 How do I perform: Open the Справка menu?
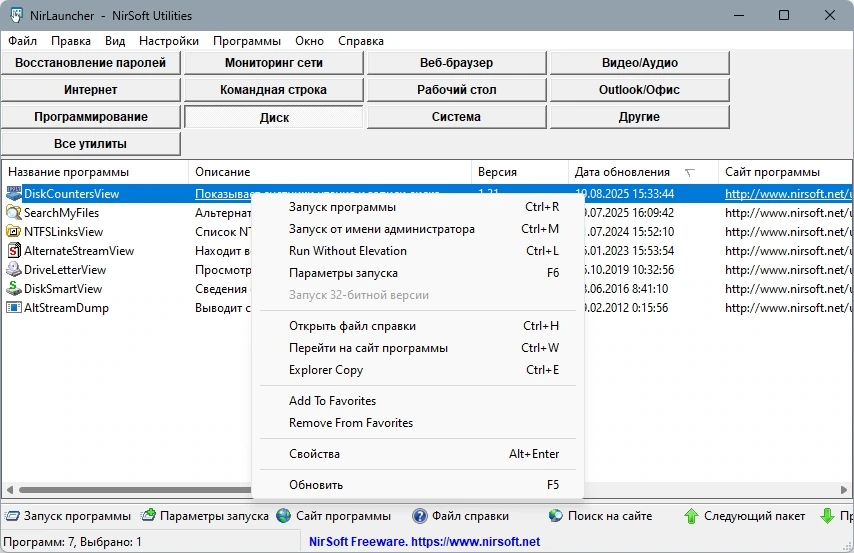click(361, 41)
